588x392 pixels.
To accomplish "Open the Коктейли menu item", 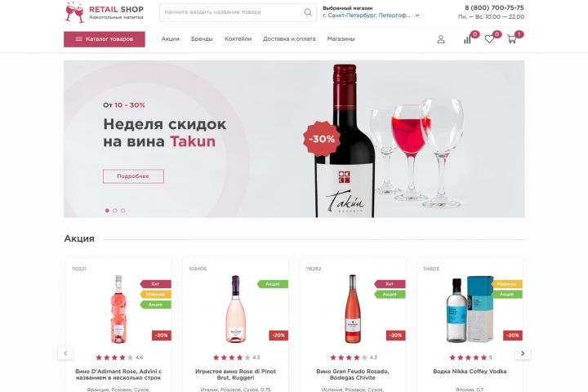I will coord(238,39).
